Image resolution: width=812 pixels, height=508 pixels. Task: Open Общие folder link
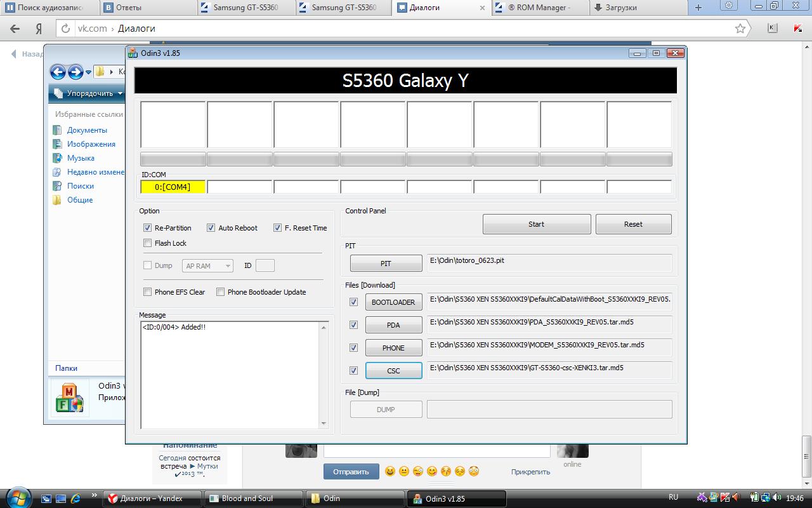tap(80, 200)
